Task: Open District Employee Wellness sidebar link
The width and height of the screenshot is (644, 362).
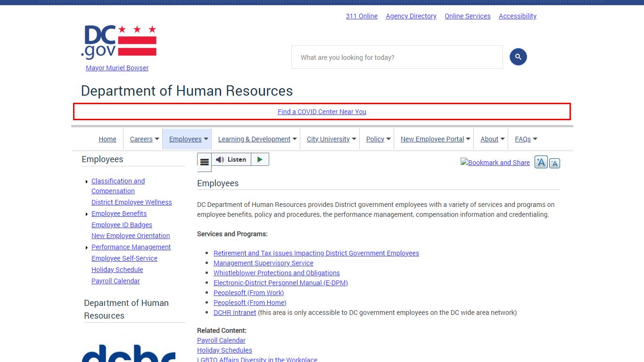Action: (x=132, y=202)
